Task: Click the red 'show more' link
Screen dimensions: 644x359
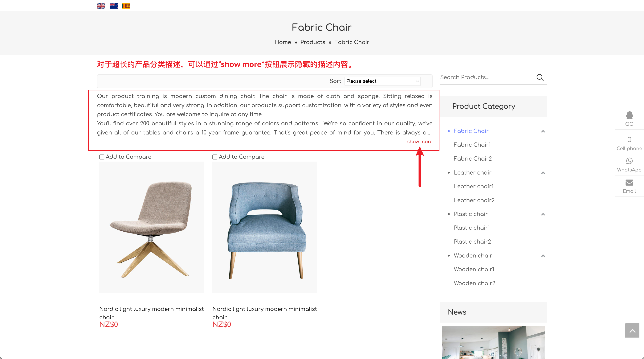Action: coord(420,142)
